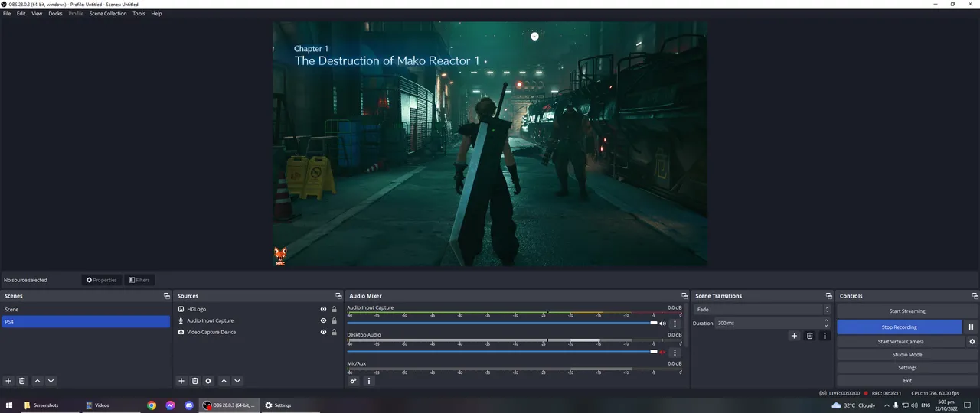Open options menu for Audio Input Capture
The width and height of the screenshot is (980, 413).
(x=675, y=324)
